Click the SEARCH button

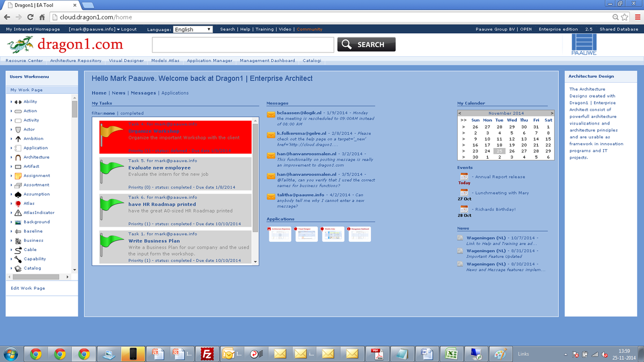[367, 45]
